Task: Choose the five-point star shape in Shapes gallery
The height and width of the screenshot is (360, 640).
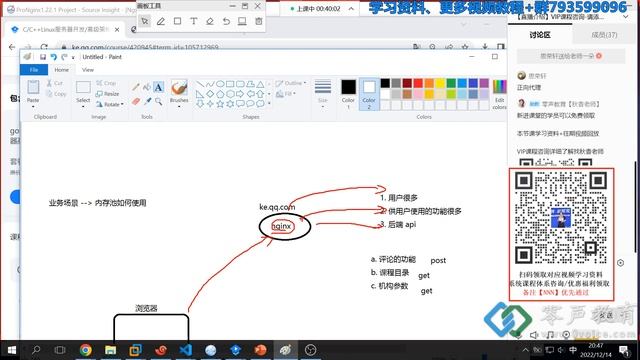Action: coord(220,104)
